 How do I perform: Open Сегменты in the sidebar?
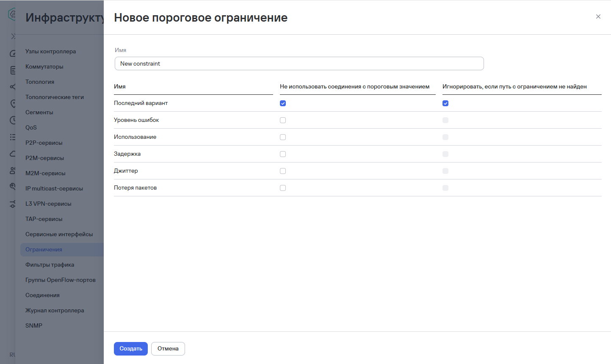(x=39, y=112)
